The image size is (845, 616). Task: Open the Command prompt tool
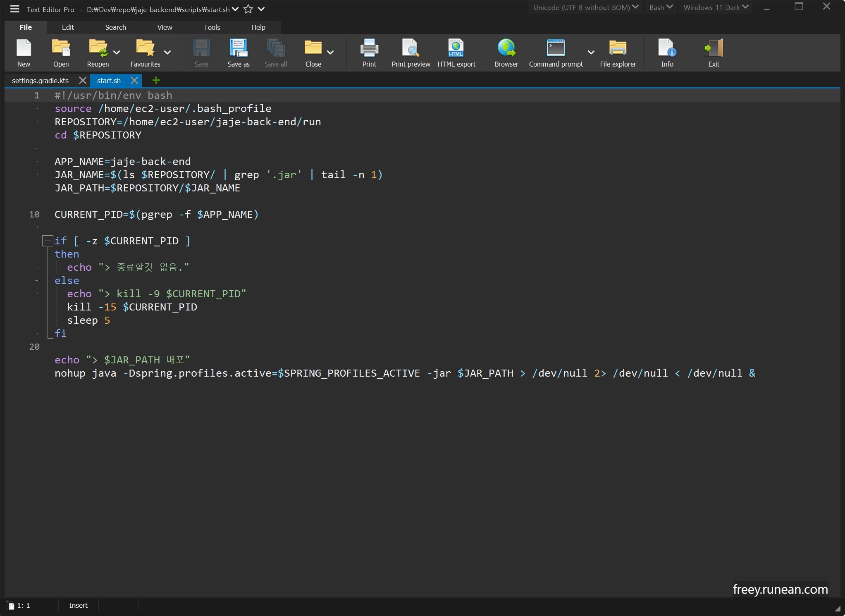pos(556,52)
